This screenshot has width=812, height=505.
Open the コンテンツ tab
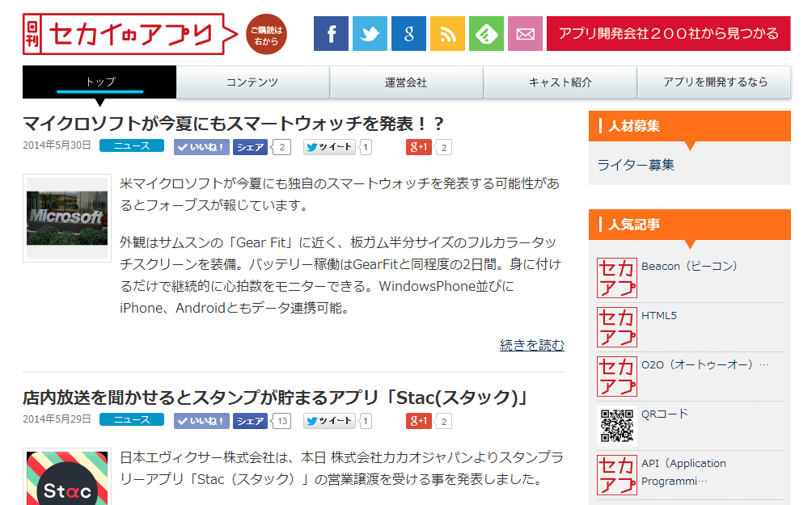coord(252,82)
